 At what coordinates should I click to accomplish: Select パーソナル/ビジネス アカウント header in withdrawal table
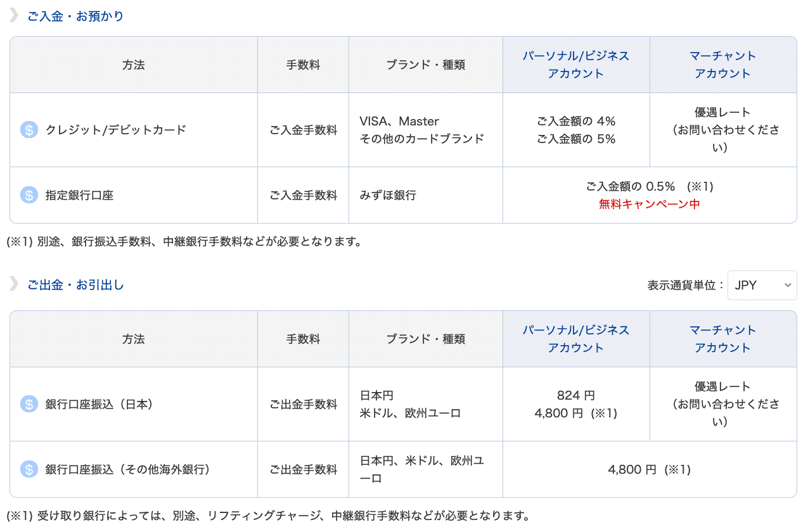coord(576,339)
